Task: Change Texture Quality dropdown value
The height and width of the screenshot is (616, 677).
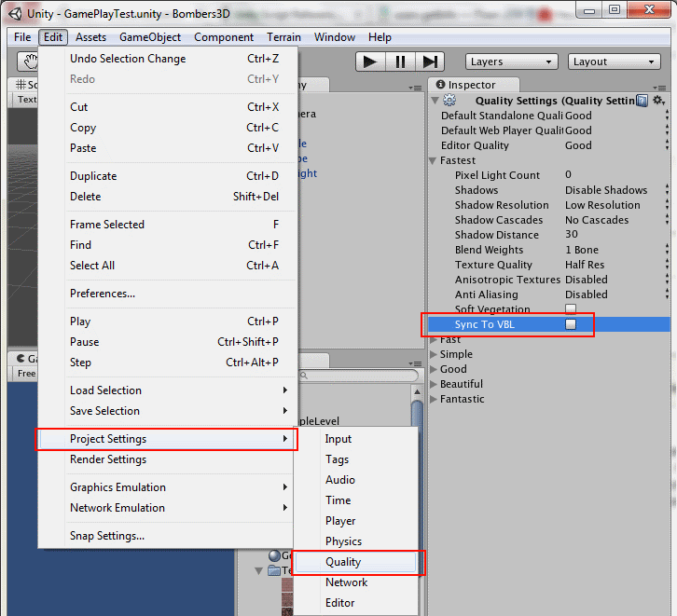Action: [x=617, y=265]
